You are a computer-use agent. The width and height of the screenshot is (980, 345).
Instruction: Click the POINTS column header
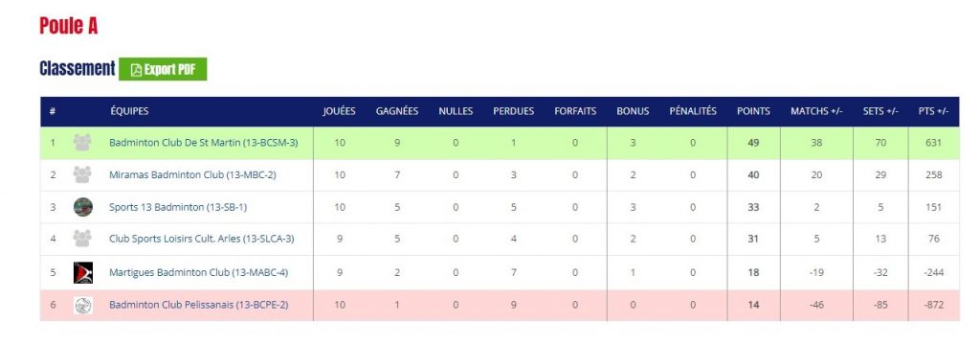coord(753,111)
